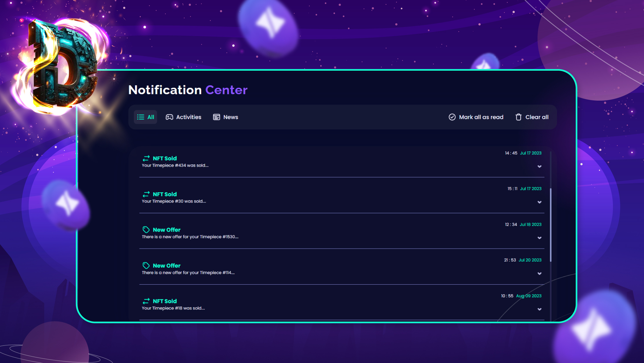
Task: Expand the Timepiece #30 sold notification
Action: click(539, 202)
